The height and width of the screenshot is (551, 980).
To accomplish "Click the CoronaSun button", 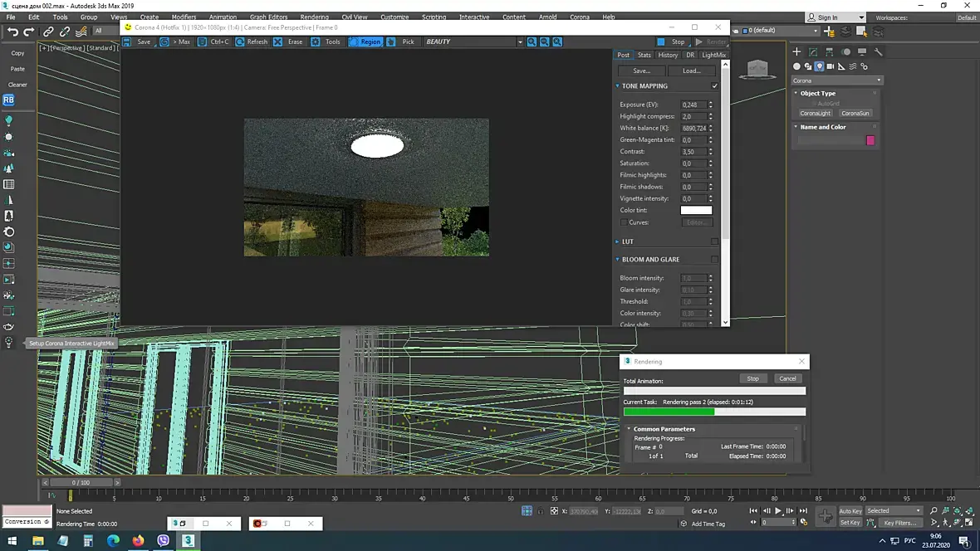I will click(855, 113).
